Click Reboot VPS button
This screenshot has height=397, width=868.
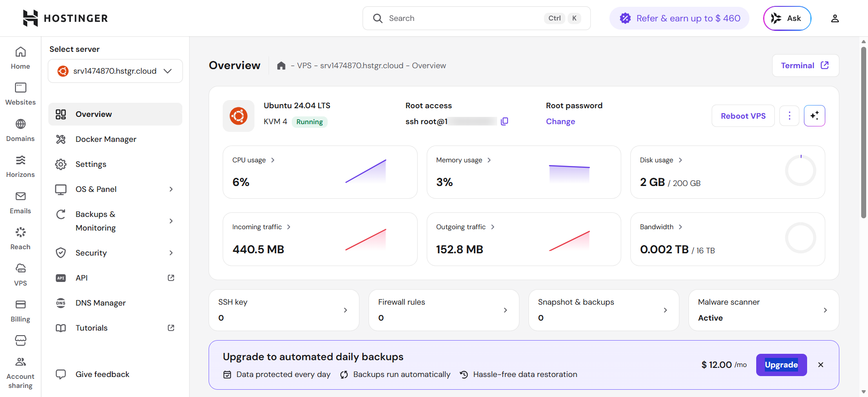(743, 116)
